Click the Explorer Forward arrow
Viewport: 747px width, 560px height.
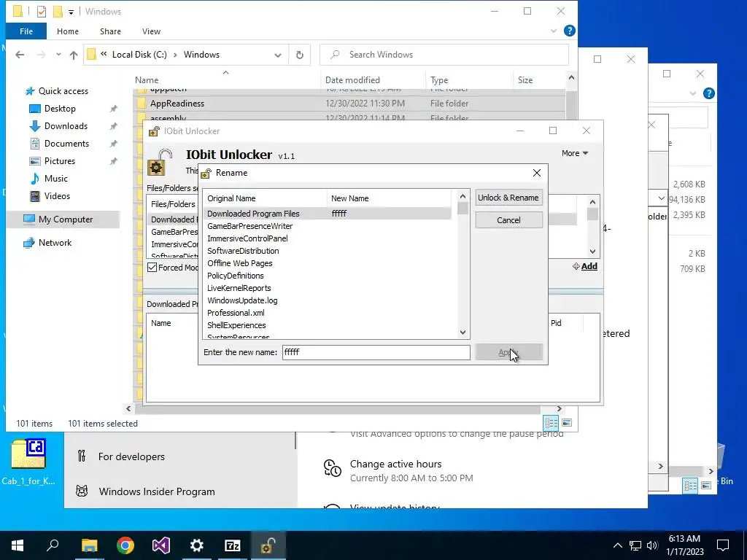[42, 55]
